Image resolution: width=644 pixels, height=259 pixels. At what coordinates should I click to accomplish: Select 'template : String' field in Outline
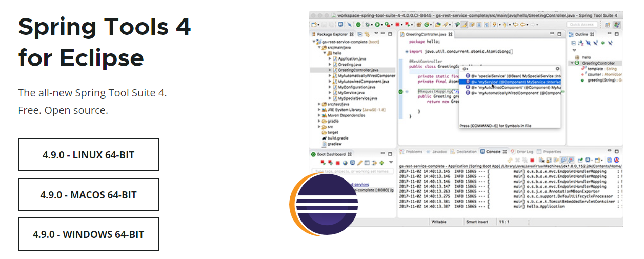(x=599, y=68)
